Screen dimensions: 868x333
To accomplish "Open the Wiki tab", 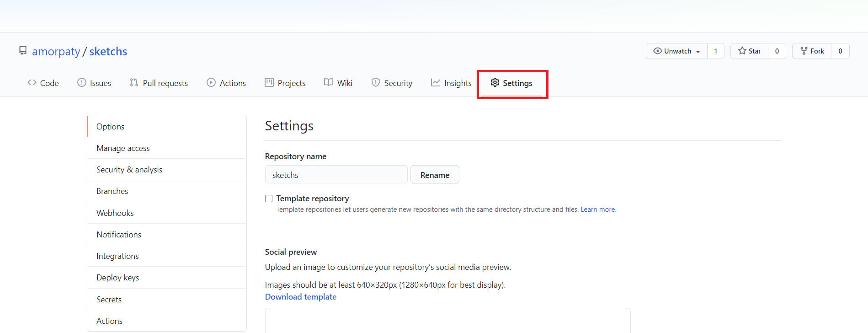I will pyautogui.click(x=338, y=83).
